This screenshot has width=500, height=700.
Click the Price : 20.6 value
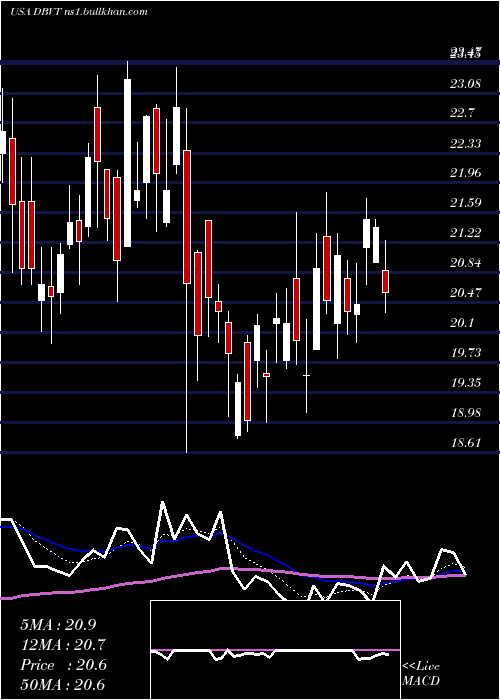pyautogui.click(x=63, y=665)
